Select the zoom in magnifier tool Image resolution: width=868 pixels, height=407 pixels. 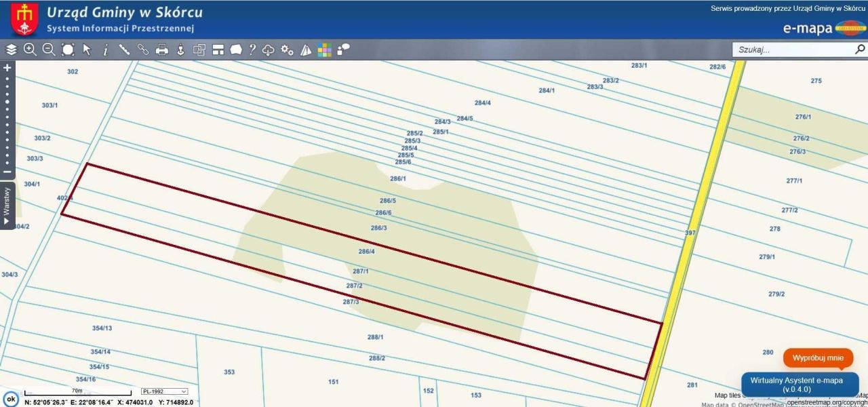30,50
